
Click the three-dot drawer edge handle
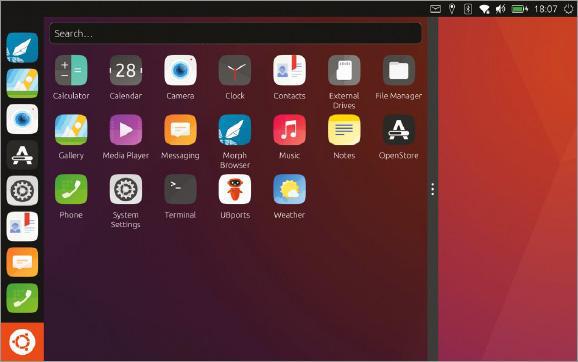433,189
